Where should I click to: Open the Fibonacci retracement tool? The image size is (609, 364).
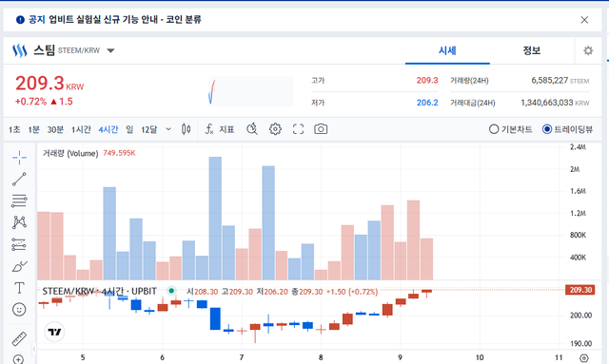pyautogui.click(x=19, y=201)
